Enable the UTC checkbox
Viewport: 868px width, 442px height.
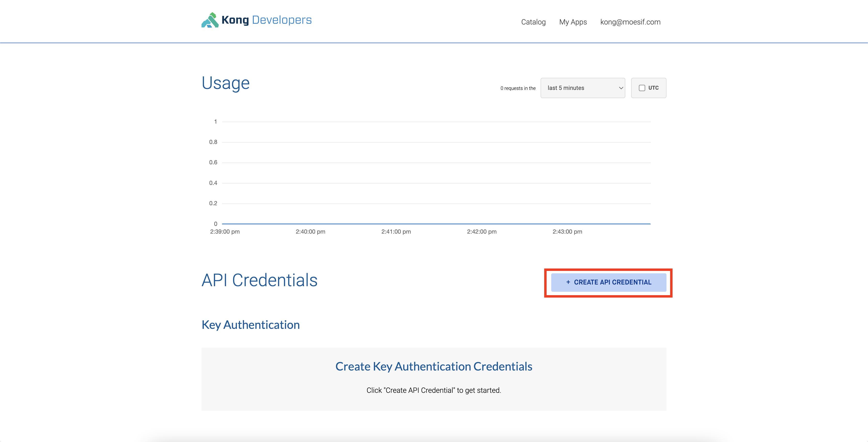point(642,88)
